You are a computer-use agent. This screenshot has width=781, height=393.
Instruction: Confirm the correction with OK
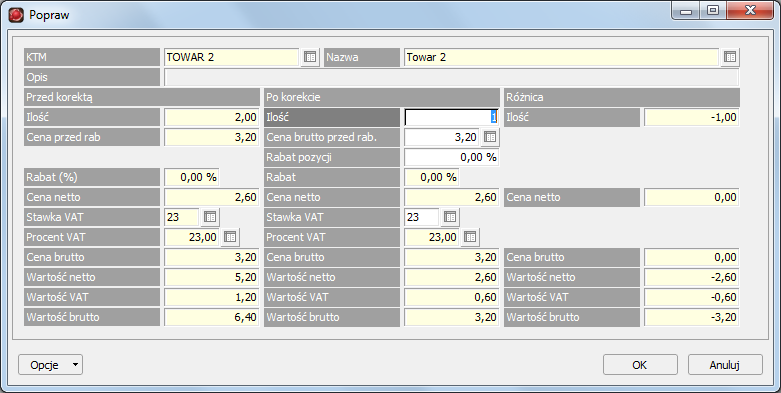pyautogui.click(x=640, y=365)
